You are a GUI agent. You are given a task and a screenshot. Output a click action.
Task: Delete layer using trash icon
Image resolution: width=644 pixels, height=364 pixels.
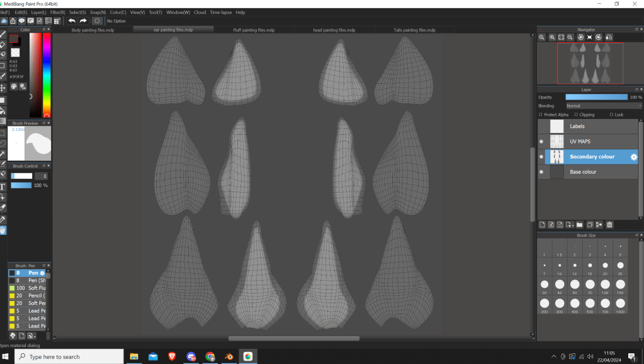point(609,224)
